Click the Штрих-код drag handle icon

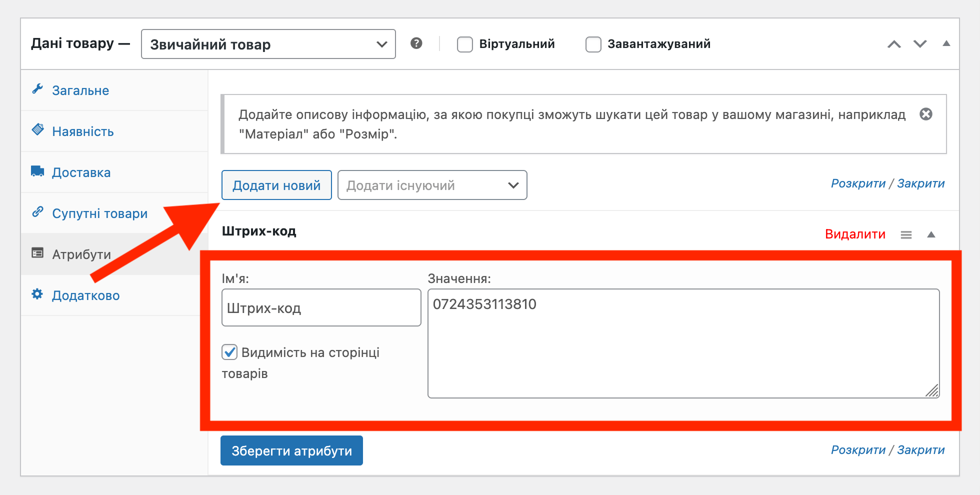[906, 234]
